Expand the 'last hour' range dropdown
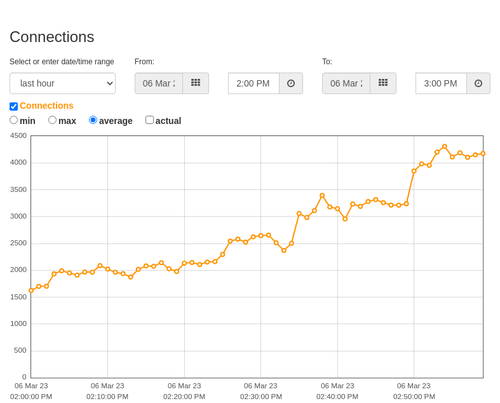The height and width of the screenshot is (403, 500). coord(63,83)
